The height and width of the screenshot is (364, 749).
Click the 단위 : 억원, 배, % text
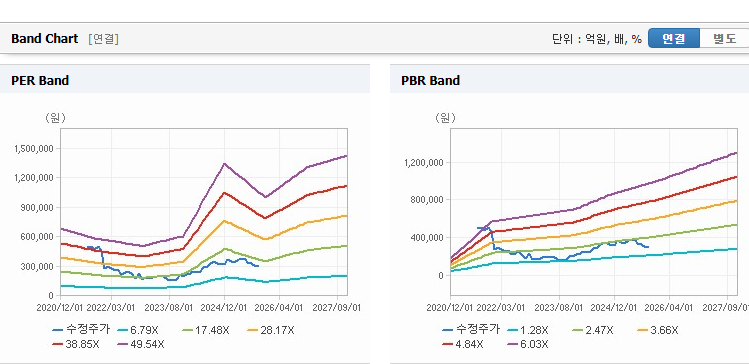(x=597, y=39)
